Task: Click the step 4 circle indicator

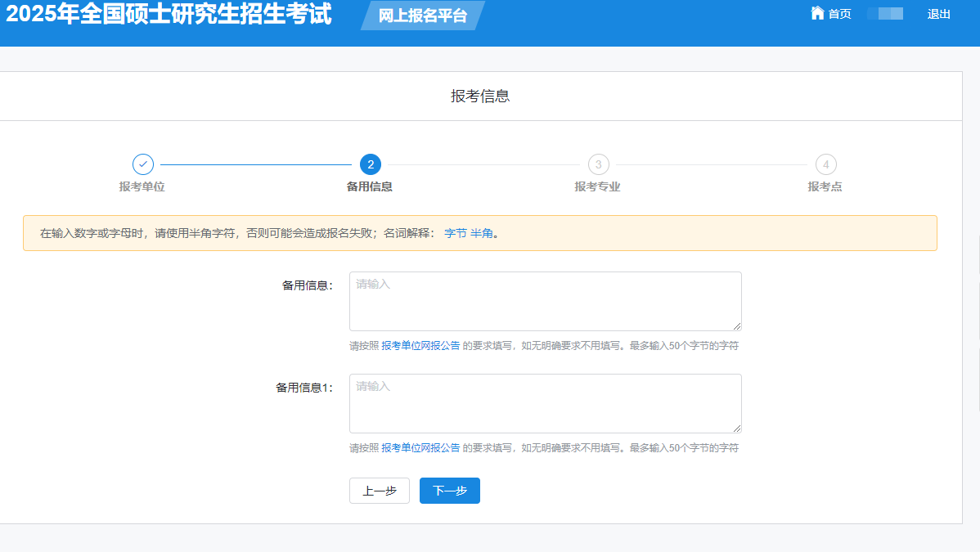Action: coord(825,164)
